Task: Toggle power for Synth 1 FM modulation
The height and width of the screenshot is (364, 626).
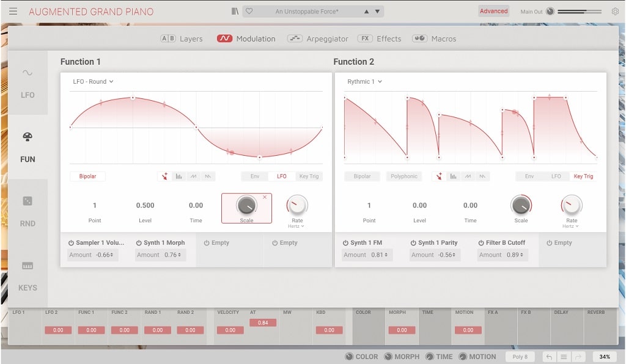Action: coord(346,243)
